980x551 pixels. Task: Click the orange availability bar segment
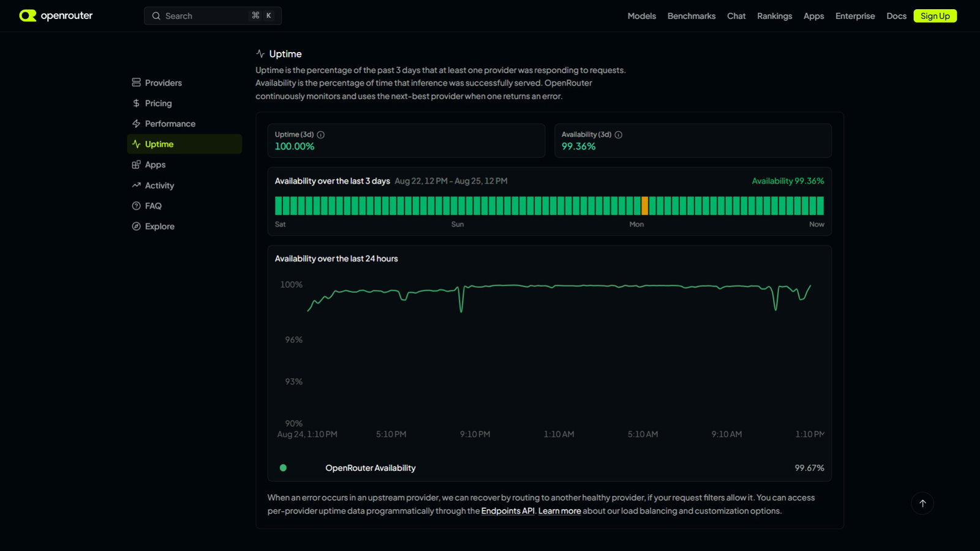click(644, 206)
